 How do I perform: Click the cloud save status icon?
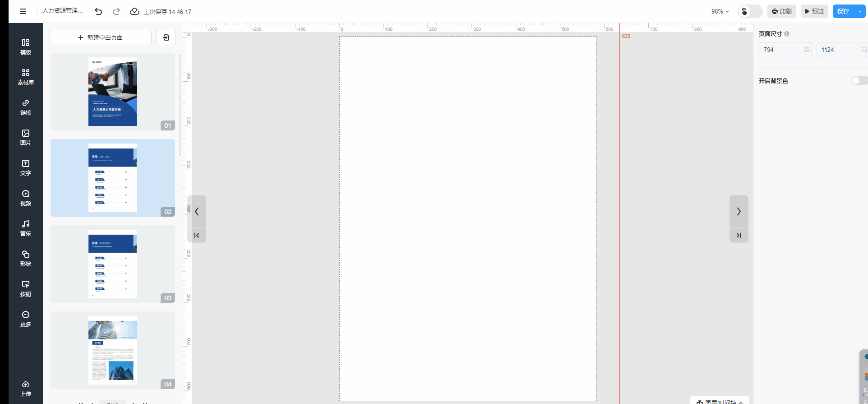pyautogui.click(x=134, y=11)
